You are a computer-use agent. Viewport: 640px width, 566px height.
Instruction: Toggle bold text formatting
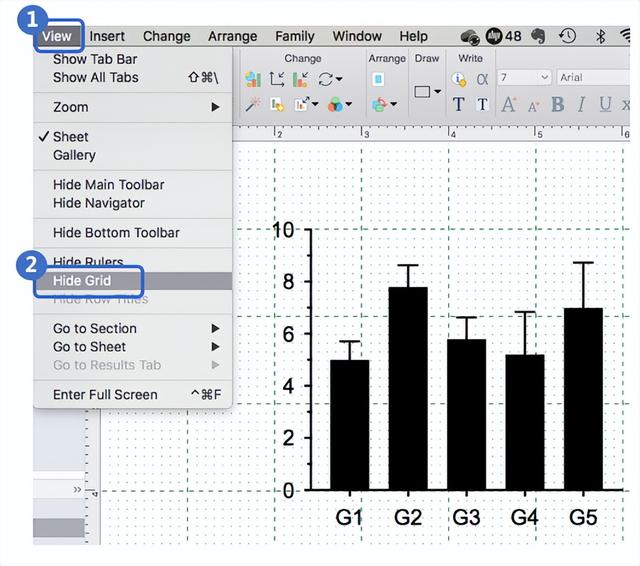pyautogui.click(x=557, y=104)
